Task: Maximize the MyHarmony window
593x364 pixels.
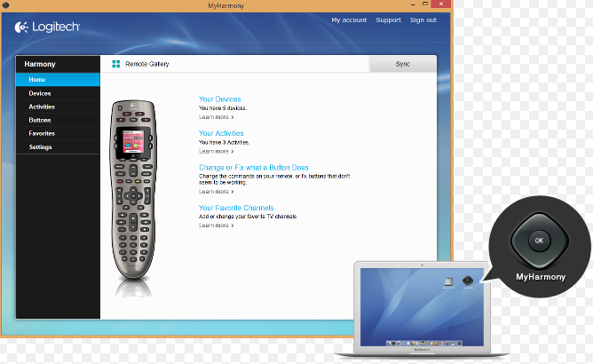Action: (425, 4)
